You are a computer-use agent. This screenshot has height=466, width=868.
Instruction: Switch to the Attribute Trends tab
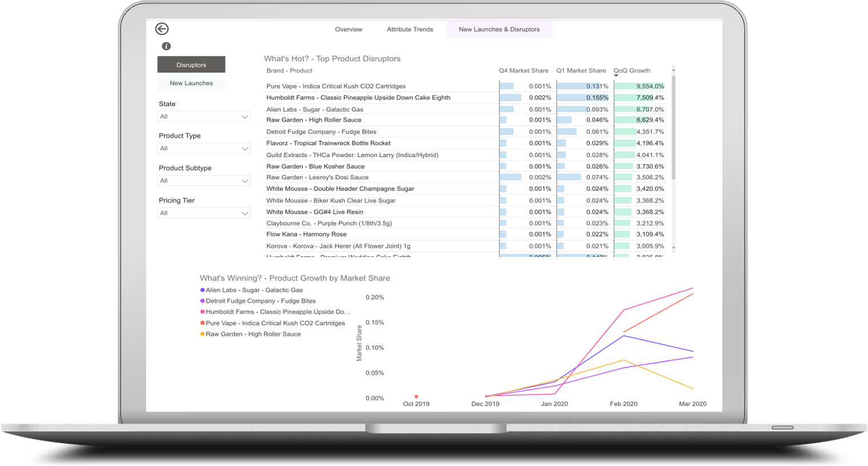[410, 30]
